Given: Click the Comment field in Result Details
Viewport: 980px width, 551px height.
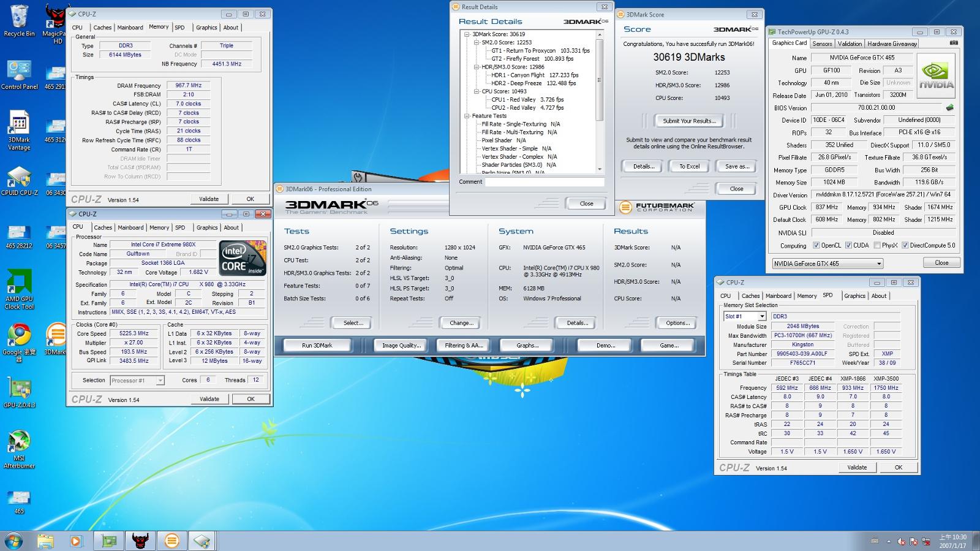Looking at the screenshot, I should 545,182.
